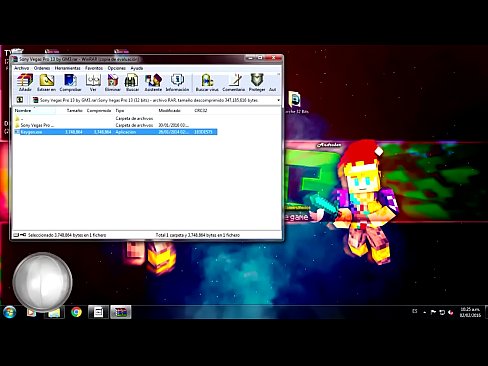Screen dimensions: 488x366
Task: Click the WinRAR title bar icon
Action: pyautogui.click(x=15, y=59)
